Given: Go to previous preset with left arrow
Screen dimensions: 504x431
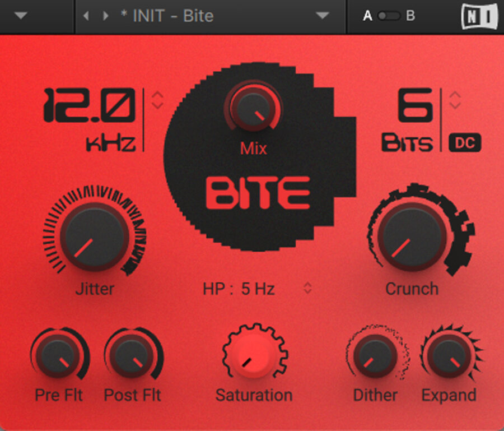Looking at the screenshot, I should pyautogui.click(x=85, y=16).
